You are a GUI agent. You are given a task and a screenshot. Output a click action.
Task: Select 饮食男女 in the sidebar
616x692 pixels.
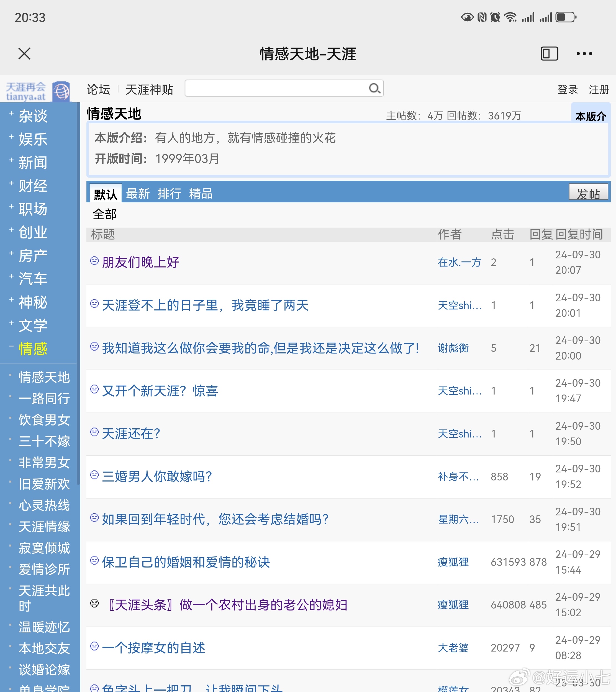tap(44, 420)
